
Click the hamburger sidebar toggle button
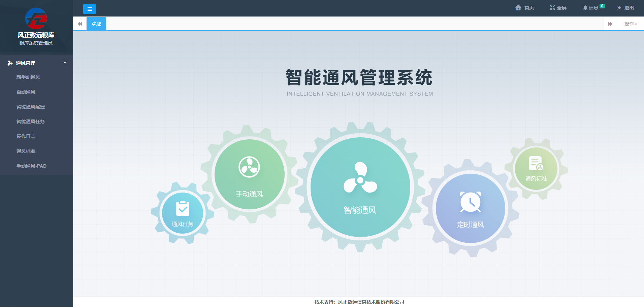[x=89, y=9]
